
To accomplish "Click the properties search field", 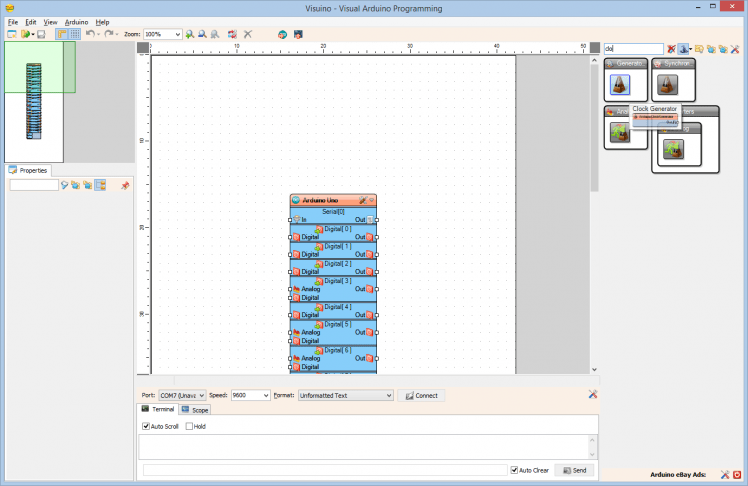I will click(x=34, y=185).
